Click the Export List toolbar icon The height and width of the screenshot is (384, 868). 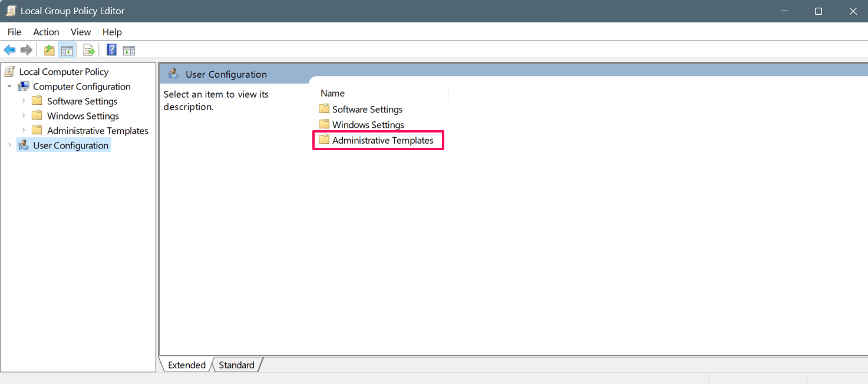point(89,50)
